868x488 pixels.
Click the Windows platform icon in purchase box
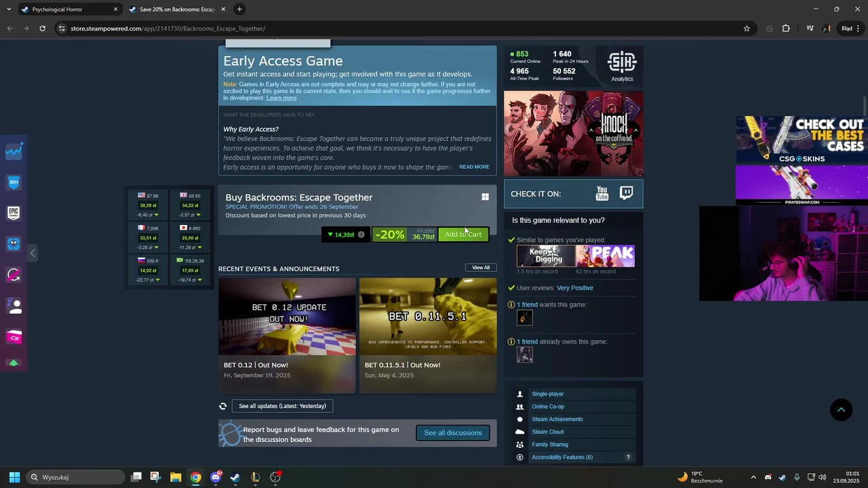[x=485, y=197]
